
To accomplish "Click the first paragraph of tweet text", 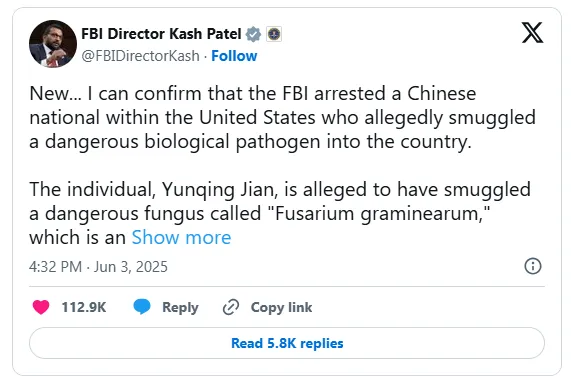I will point(283,118).
